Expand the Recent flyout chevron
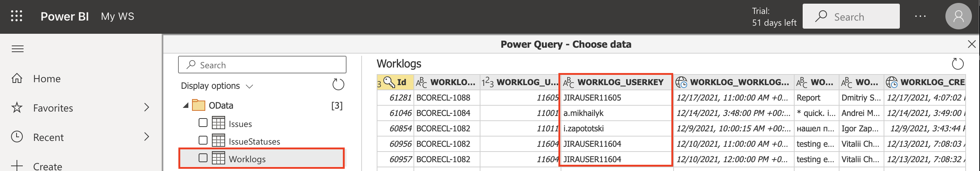This screenshot has height=171, width=980. pos(146,137)
